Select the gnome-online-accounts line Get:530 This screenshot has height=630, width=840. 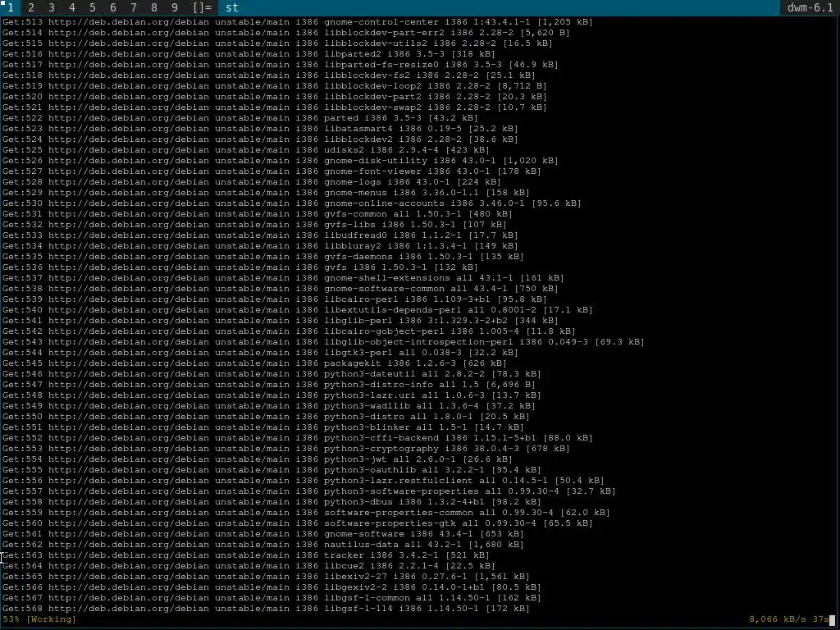point(291,203)
